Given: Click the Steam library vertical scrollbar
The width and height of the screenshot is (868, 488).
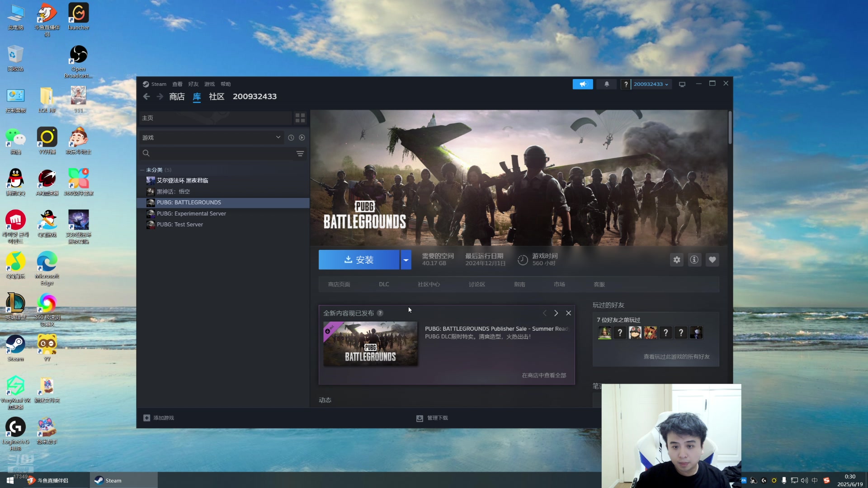Looking at the screenshot, I should coord(730,128).
